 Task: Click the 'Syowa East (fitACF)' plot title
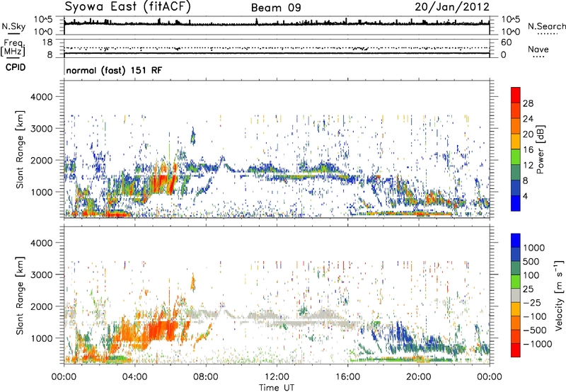click(x=127, y=6)
